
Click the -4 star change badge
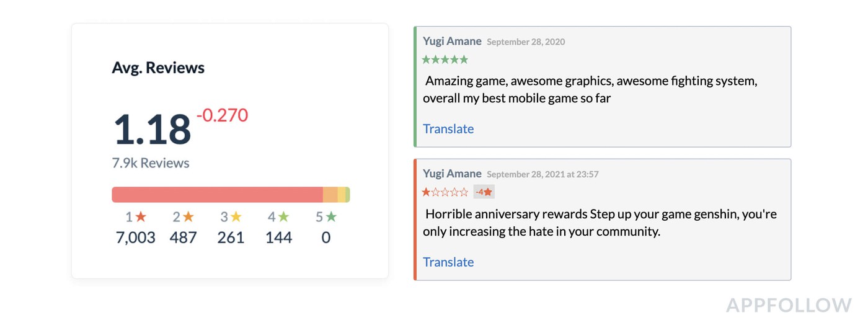[484, 192]
